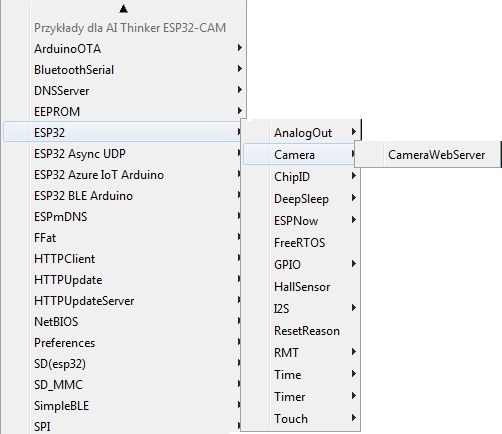Open the AnalogOut submenu
Image resolution: width=502 pixels, height=434 pixels.
(301, 133)
